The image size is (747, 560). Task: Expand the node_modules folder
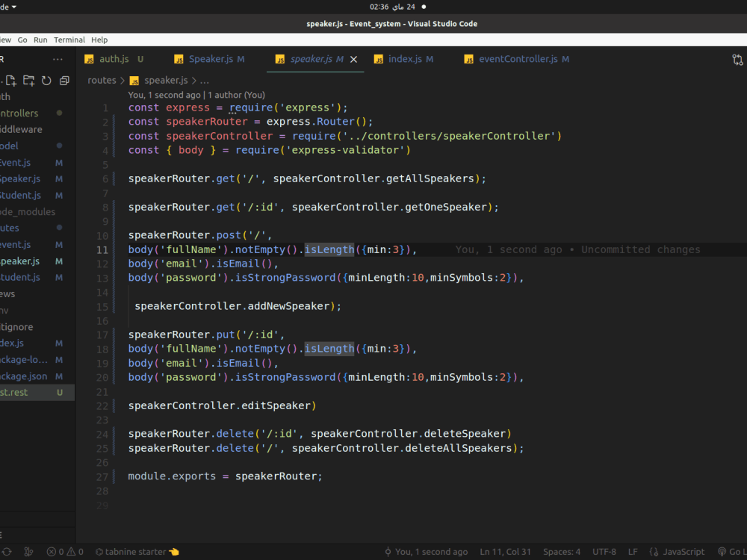pyautogui.click(x=28, y=211)
